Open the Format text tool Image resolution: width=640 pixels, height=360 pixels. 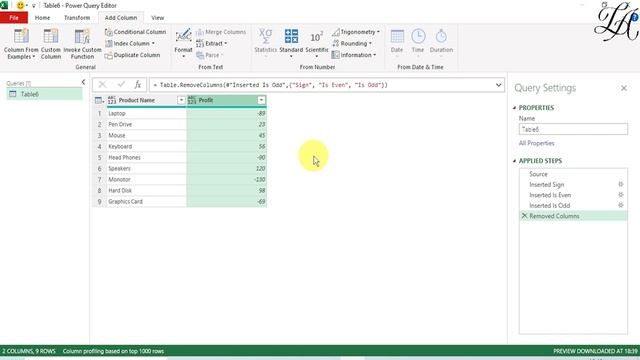183,43
